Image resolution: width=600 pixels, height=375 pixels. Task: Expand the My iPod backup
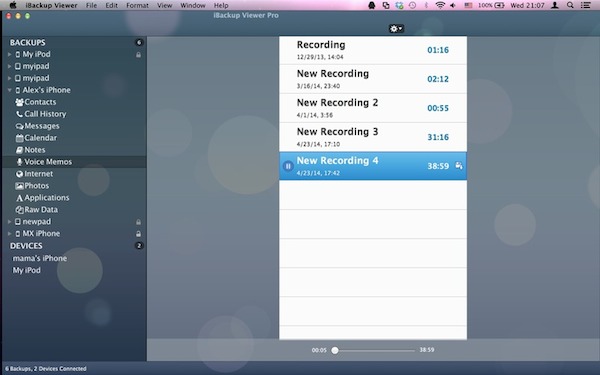[x=10, y=55]
